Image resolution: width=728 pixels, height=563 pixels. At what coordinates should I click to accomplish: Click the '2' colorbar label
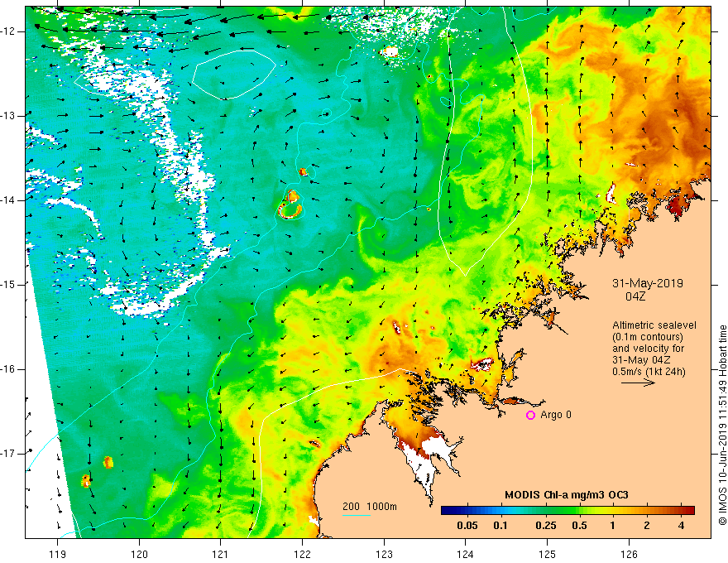point(647,526)
